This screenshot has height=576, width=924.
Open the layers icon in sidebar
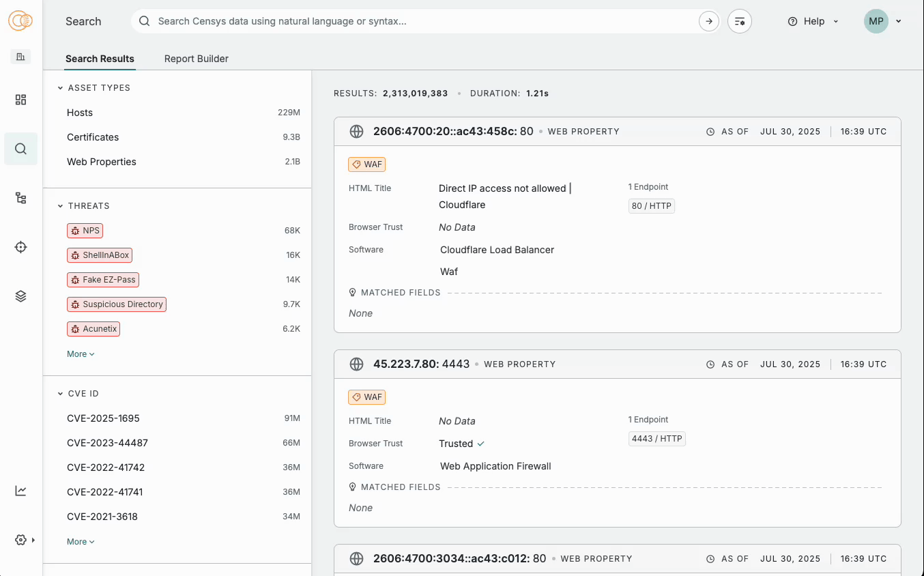[20, 296]
